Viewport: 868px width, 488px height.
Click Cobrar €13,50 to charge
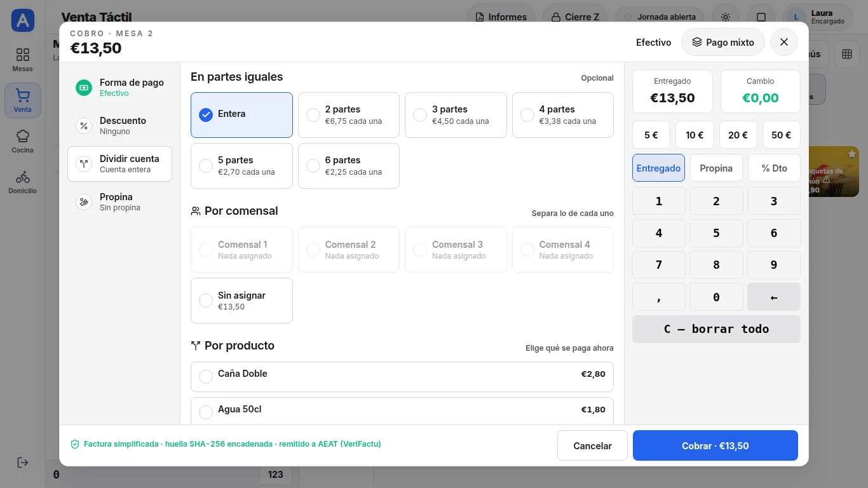click(715, 445)
